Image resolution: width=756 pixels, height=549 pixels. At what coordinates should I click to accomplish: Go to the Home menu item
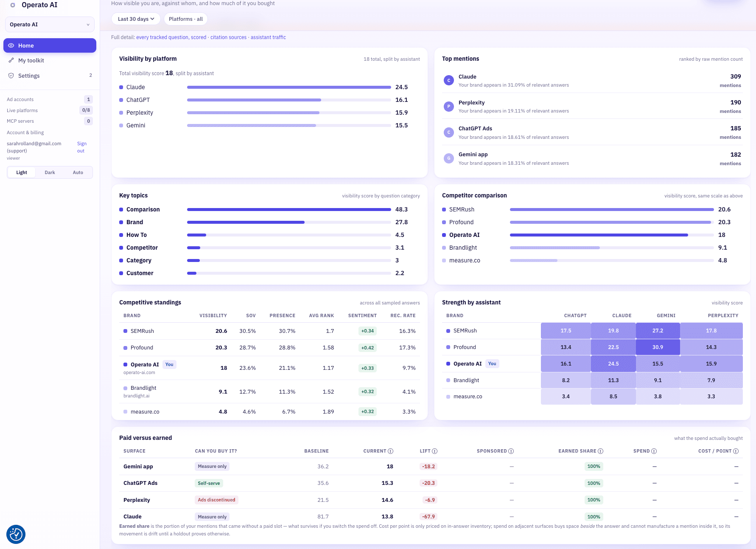pos(50,45)
